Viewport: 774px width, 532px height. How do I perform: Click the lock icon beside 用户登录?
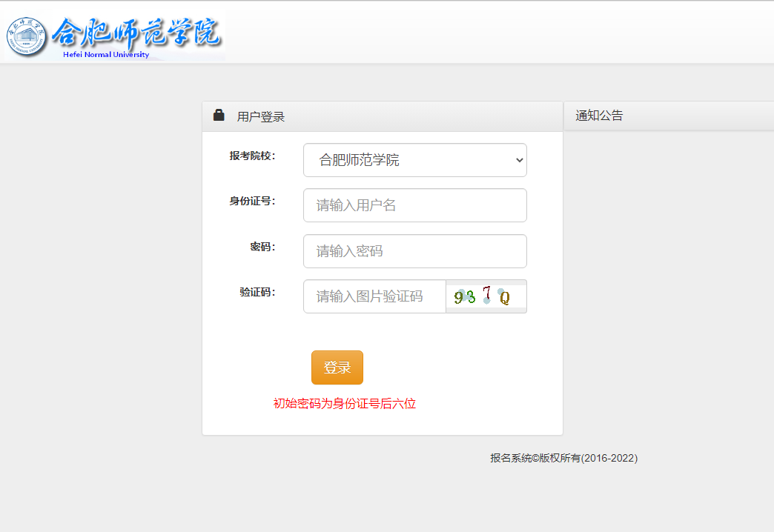tap(219, 114)
